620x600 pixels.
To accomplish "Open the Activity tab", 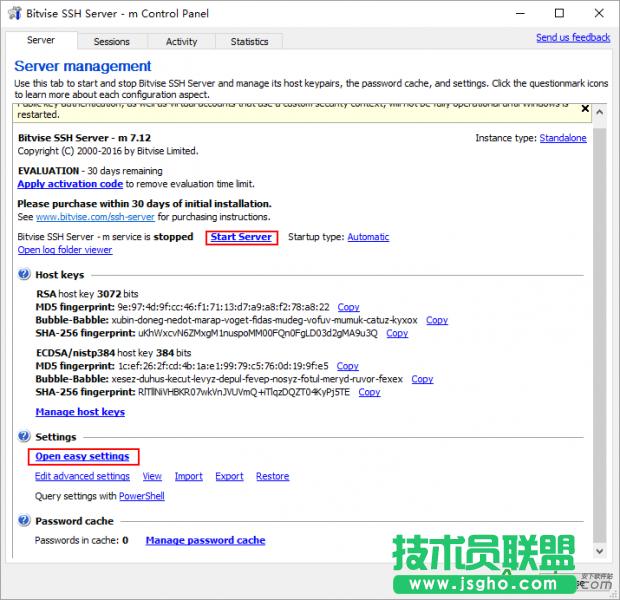I will [x=181, y=42].
